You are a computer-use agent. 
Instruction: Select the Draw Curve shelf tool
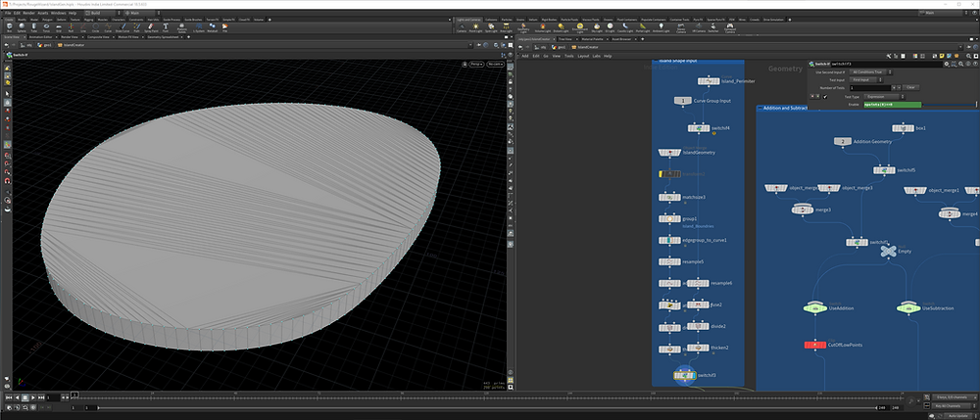coord(122,26)
